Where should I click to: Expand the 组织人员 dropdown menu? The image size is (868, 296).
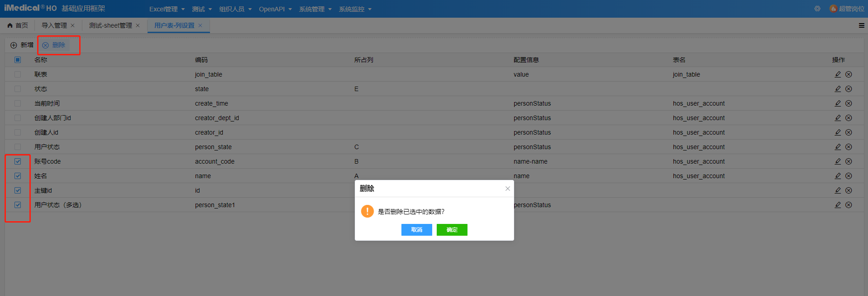coord(235,9)
